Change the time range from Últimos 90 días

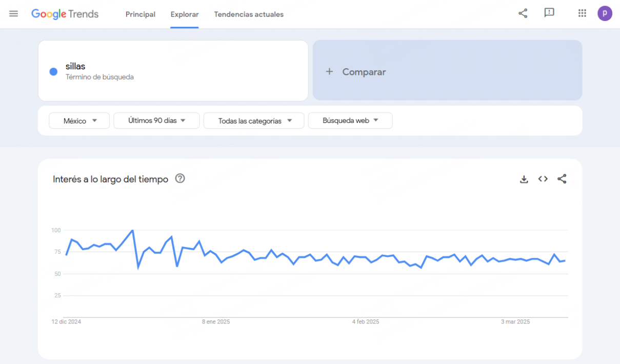click(156, 120)
